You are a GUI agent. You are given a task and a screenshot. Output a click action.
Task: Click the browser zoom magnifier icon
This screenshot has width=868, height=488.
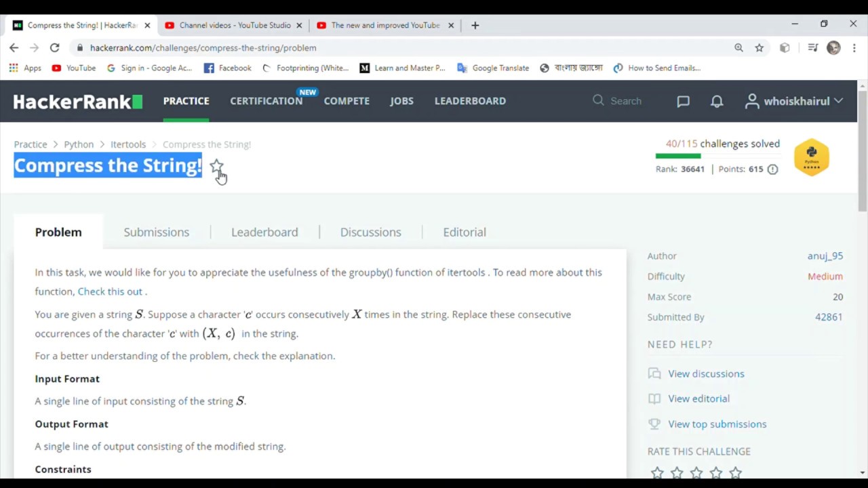(738, 47)
